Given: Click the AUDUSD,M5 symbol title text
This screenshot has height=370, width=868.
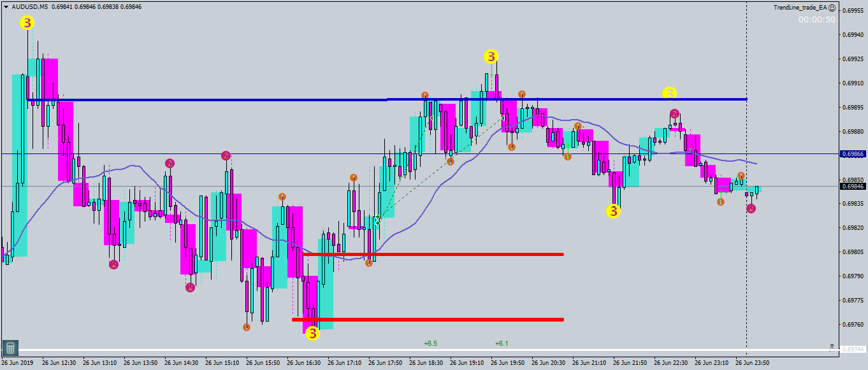Looking at the screenshot, I should click(29, 6).
